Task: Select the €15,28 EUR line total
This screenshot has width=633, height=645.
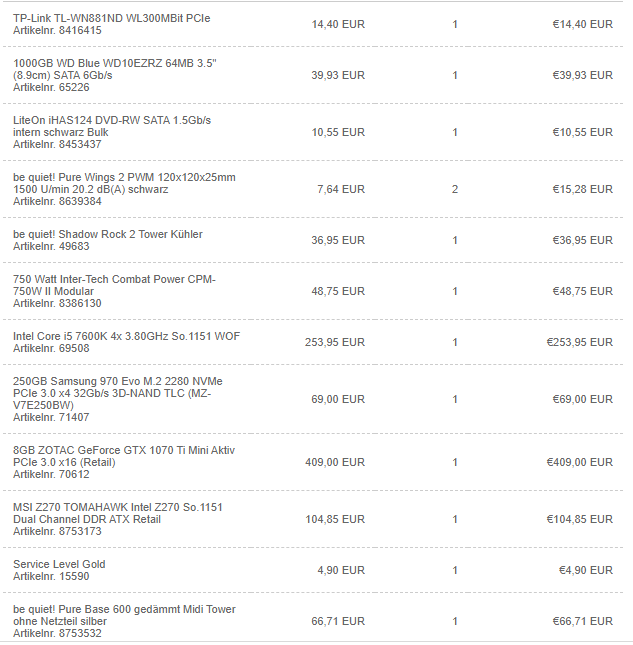Action: point(582,189)
